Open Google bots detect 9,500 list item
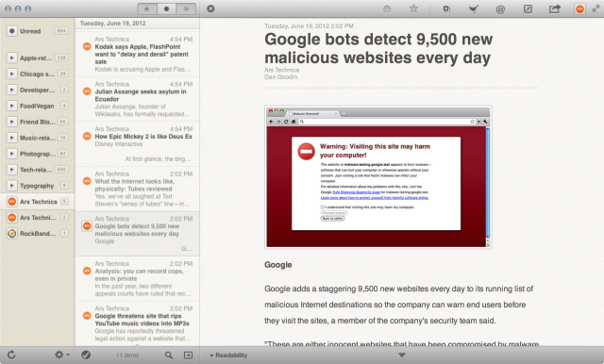Viewport: 604px width, 364px height. click(138, 234)
